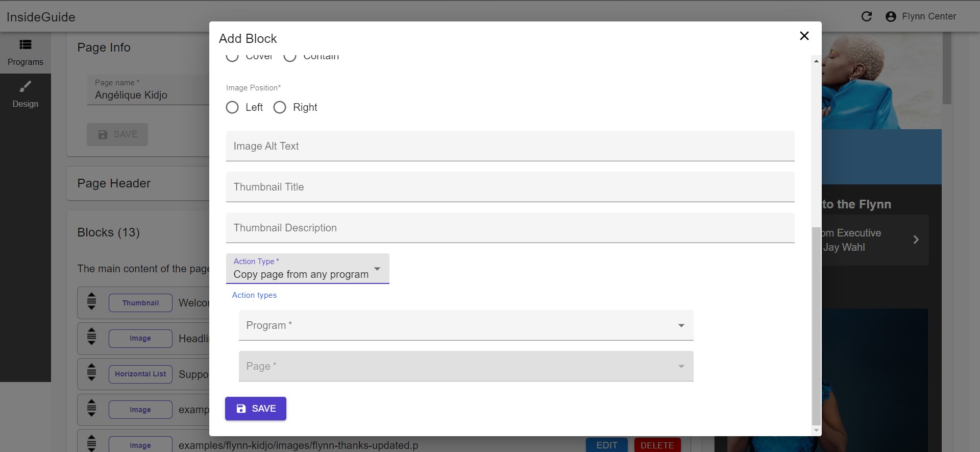The width and height of the screenshot is (980, 452).
Task: Click the EDIT button for flynn-thanks block
Action: point(607,445)
